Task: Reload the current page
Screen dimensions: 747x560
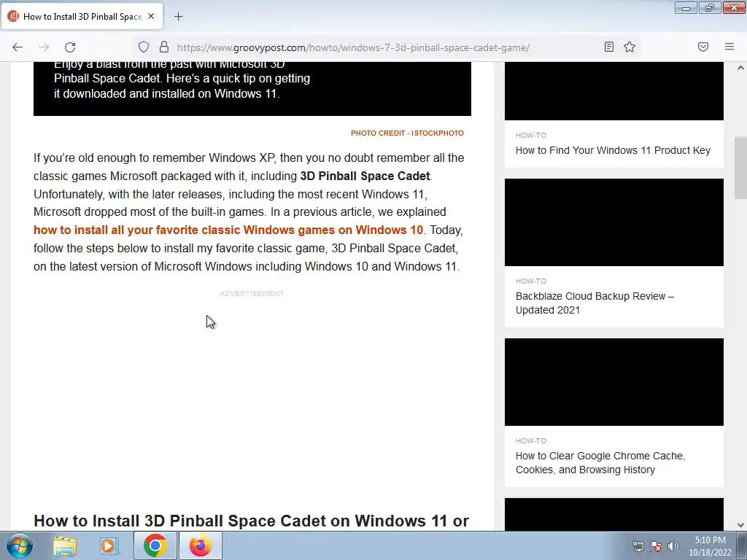Action: point(70,47)
